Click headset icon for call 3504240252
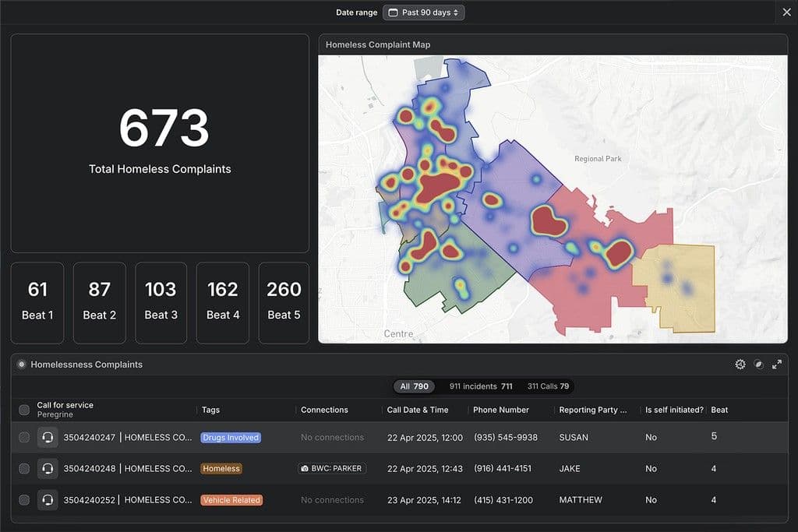The height and width of the screenshot is (532, 798). click(48, 500)
